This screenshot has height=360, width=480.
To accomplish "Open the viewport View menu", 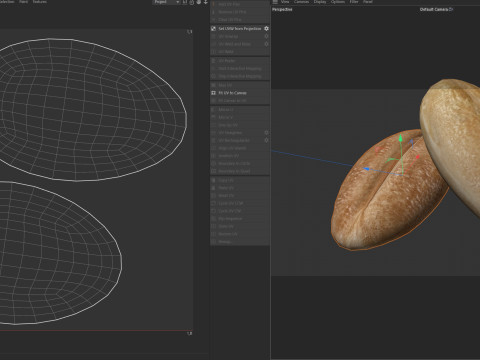I will 285,2.
